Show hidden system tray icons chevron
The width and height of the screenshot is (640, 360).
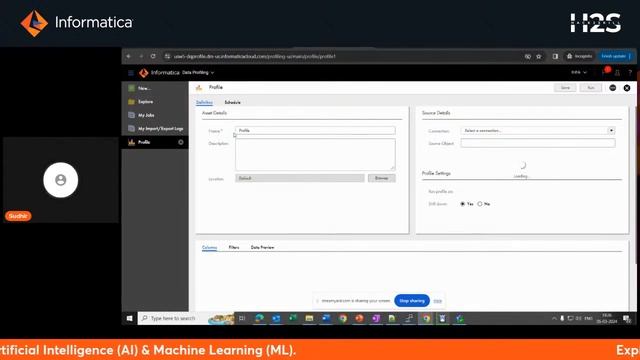click(x=554, y=318)
